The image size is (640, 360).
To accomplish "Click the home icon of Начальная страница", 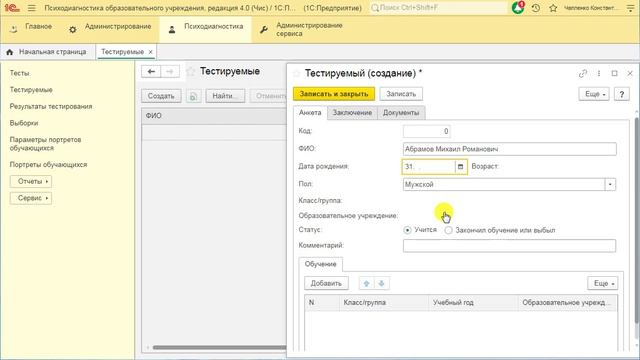I will pyautogui.click(x=10, y=52).
